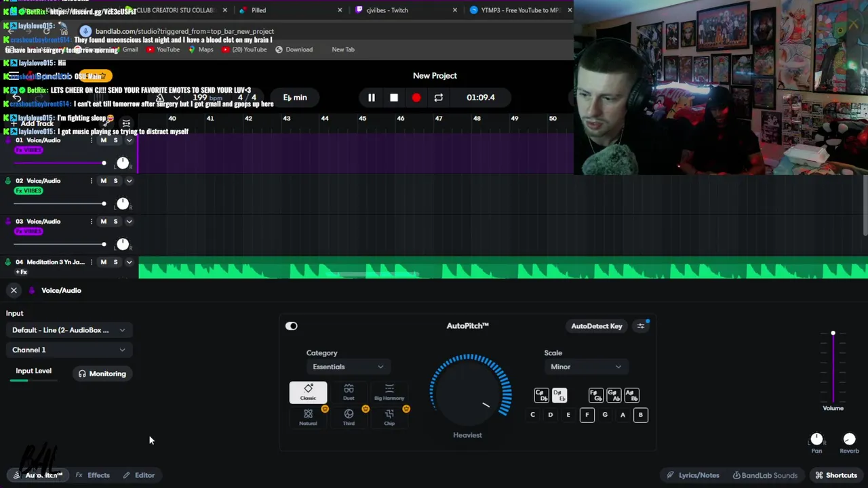The width and height of the screenshot is (868, 488).
Task: Toggle the A note key
Action: pyautogui.click(x=623, y=415)
